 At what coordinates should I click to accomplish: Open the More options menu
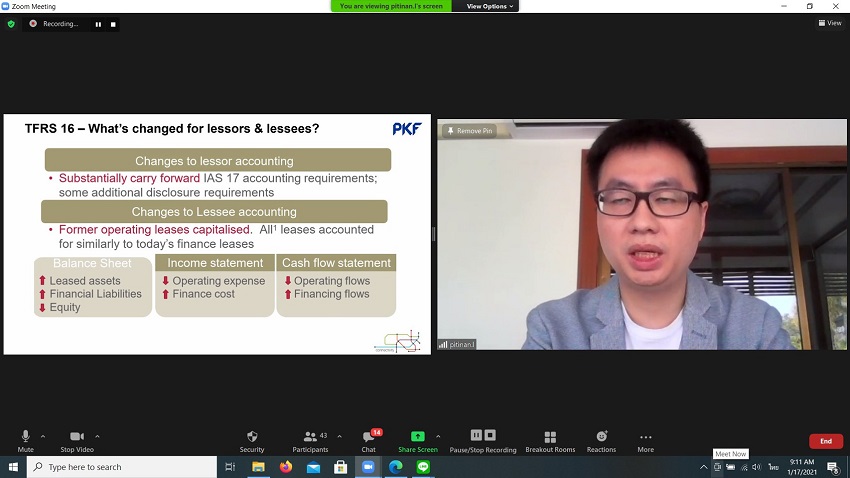(x=645, y=440)
